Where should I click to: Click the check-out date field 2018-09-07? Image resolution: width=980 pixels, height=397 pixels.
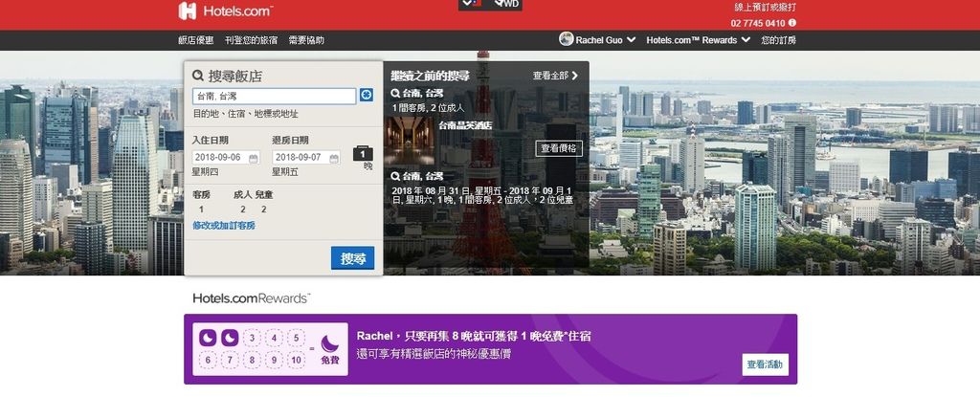pyautogui.click(x=306, y=158)
